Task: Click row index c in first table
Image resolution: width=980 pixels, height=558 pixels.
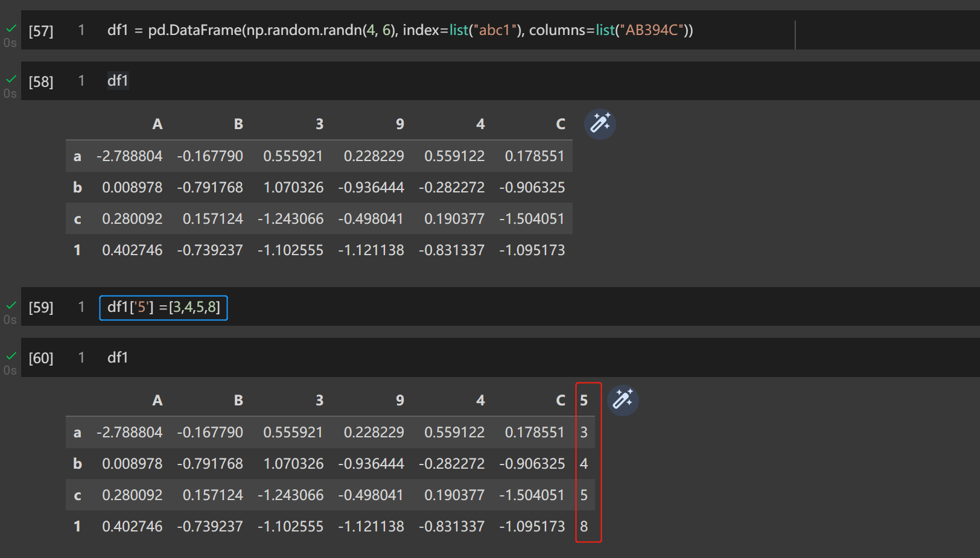Action: point(77,219)
